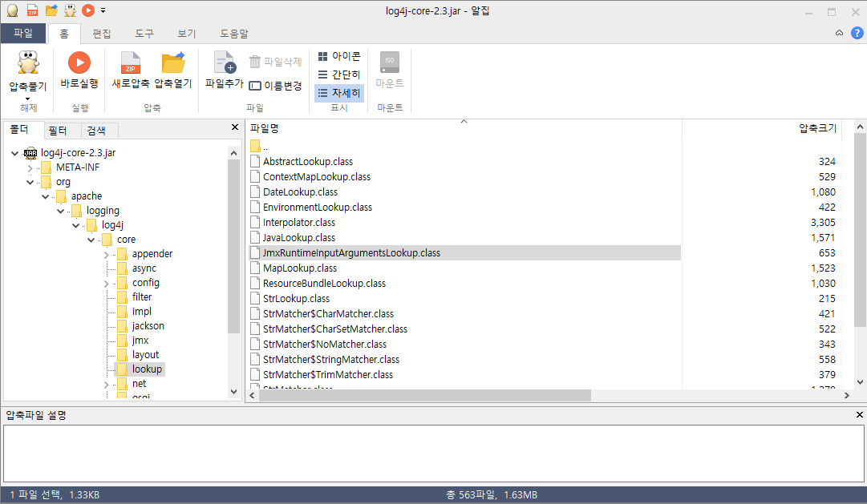The height and width of the screenshot is (504, 867).
Task: Click inside the archive description text box
Action: click(433, 454)
